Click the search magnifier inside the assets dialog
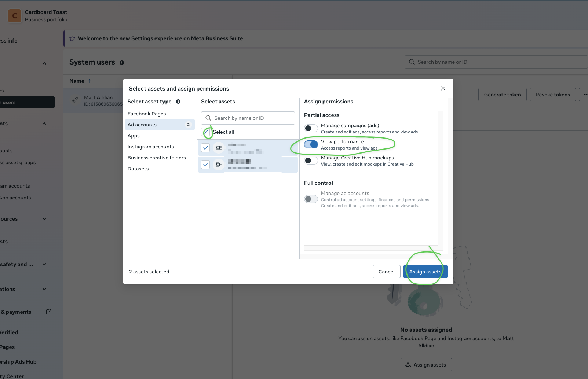Screen dimensions: 588x379 [208, 118]
